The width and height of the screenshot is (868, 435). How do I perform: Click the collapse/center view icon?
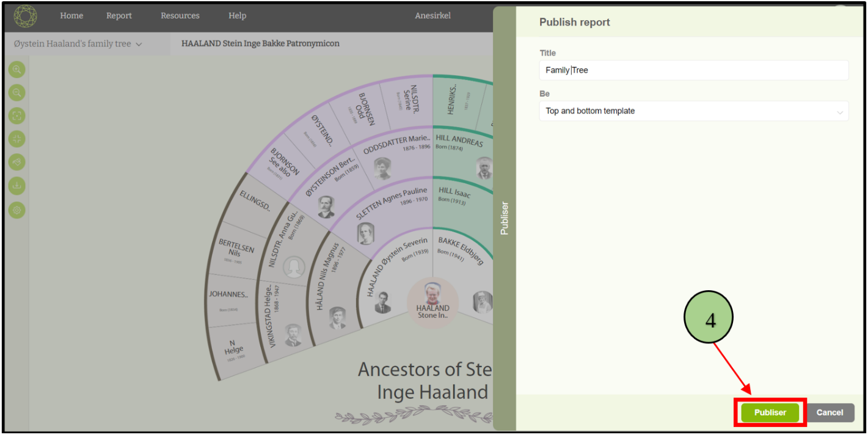pos(17,139)
